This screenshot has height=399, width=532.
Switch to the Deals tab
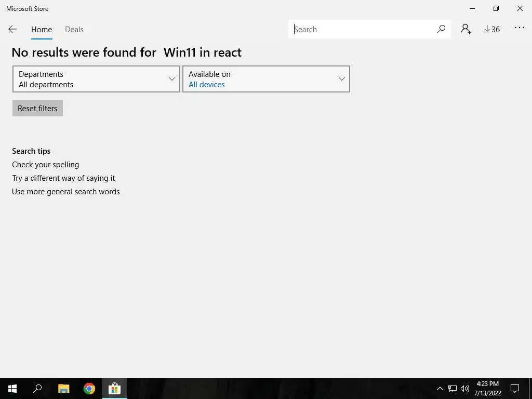[x=74, y=30]
